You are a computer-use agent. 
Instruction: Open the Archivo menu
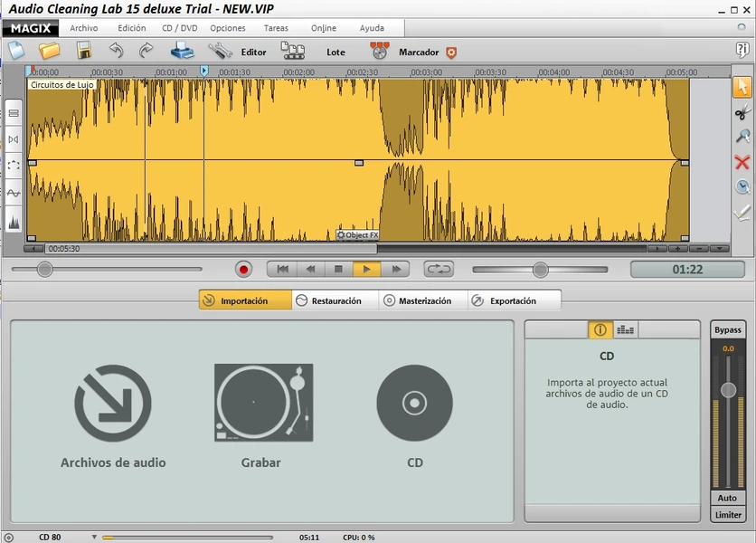[84, 28]
